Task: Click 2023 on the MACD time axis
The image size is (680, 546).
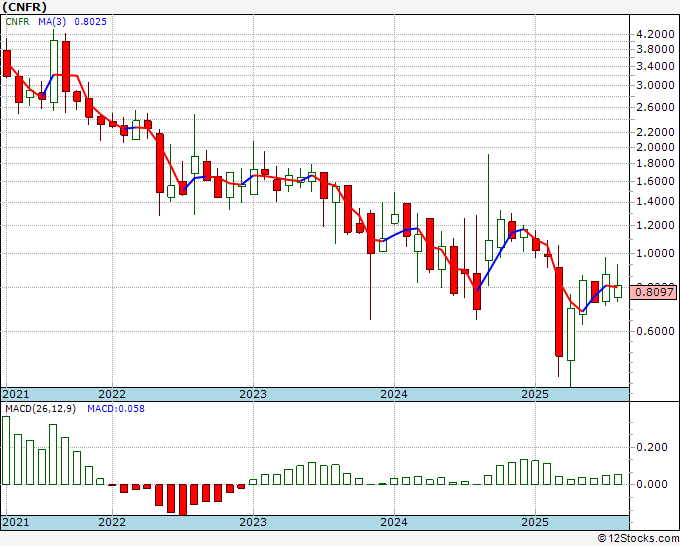Action: (253, 522)
